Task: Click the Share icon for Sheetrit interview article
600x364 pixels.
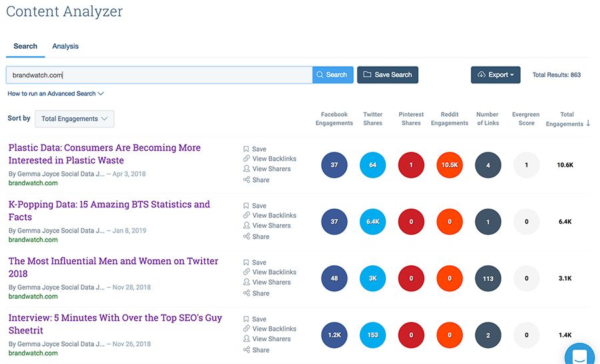Action: coord(246,350)
